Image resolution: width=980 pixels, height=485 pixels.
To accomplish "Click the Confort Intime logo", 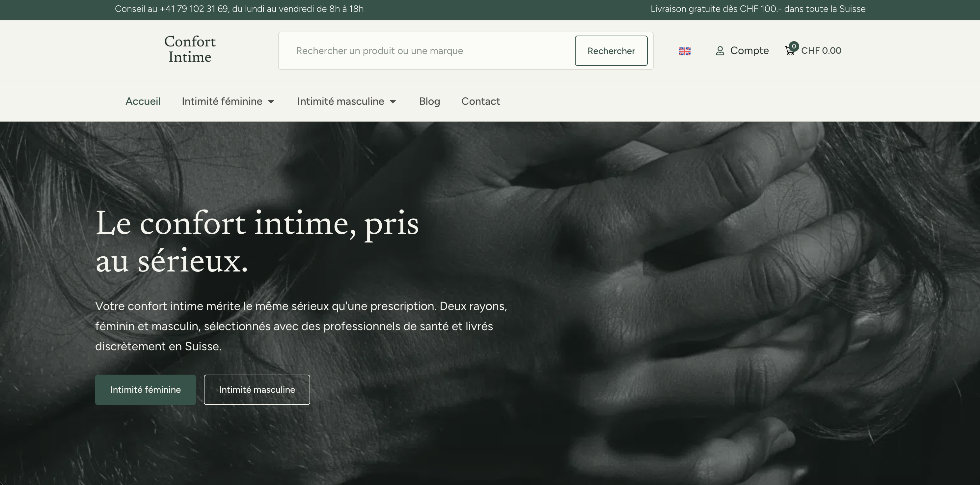I will pyautogui.click(x=190, y=49).
